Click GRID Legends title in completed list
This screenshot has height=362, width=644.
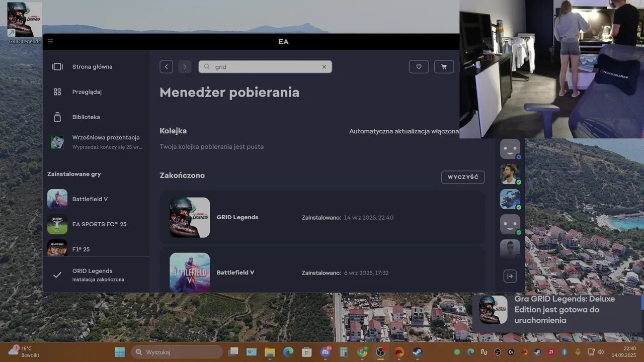(x=237, y=217)
